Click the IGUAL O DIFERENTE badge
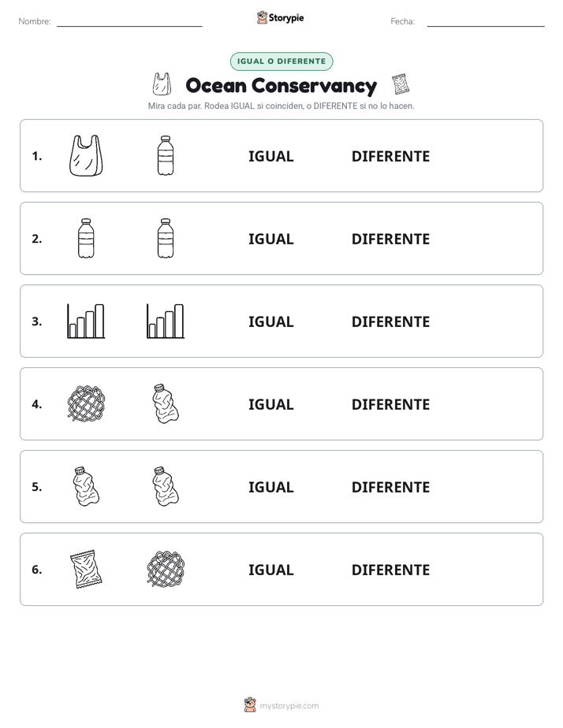The image size is (563, 728). [281, 61]
